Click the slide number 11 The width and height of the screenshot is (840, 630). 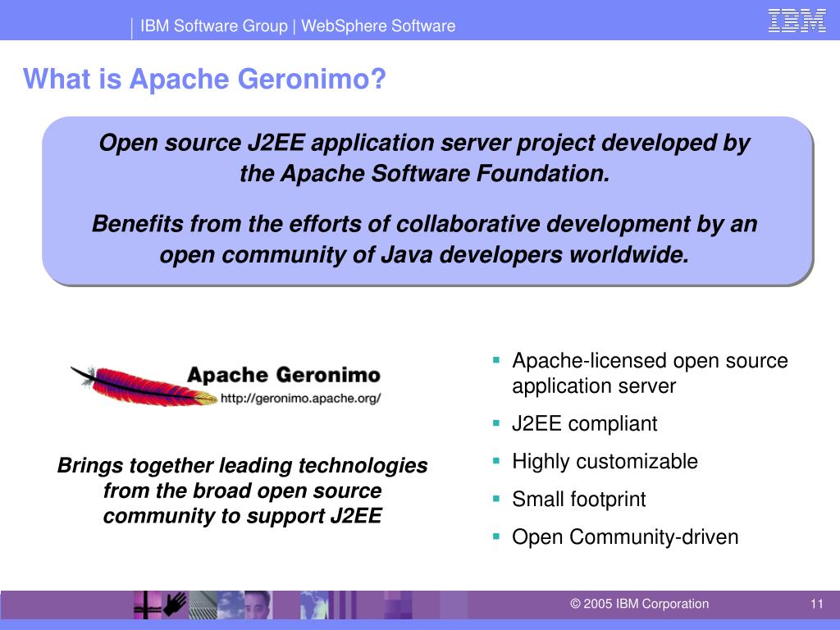click(816, 604)
